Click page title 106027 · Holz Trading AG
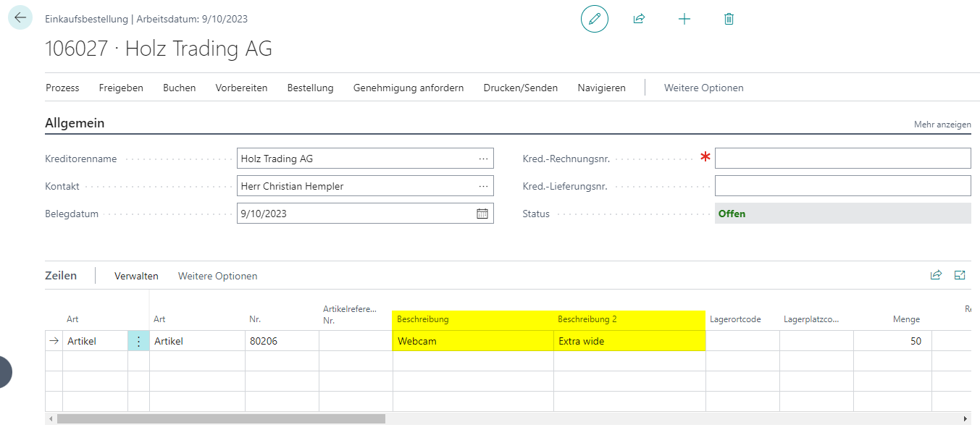The height and width of the screenshot is (430, 980). pos(159,49)
